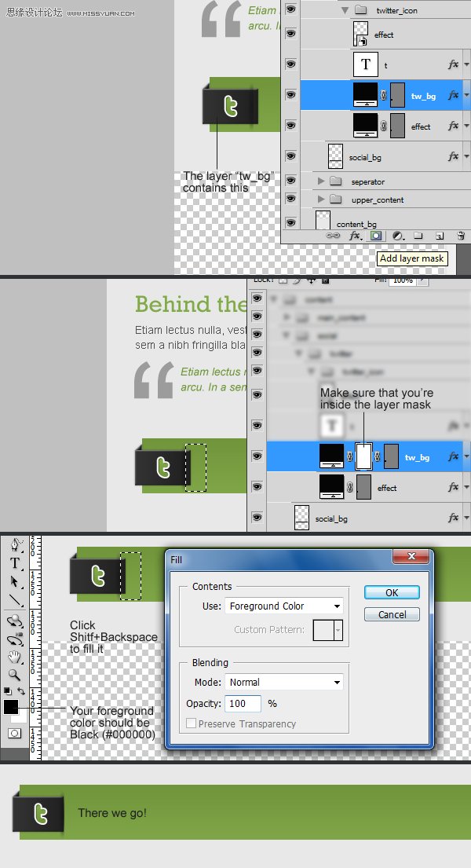The width and height of the screenshot is (471, 868).
Task: Select the Horizontal Type tool in toolbox
Action: point(15,563)
